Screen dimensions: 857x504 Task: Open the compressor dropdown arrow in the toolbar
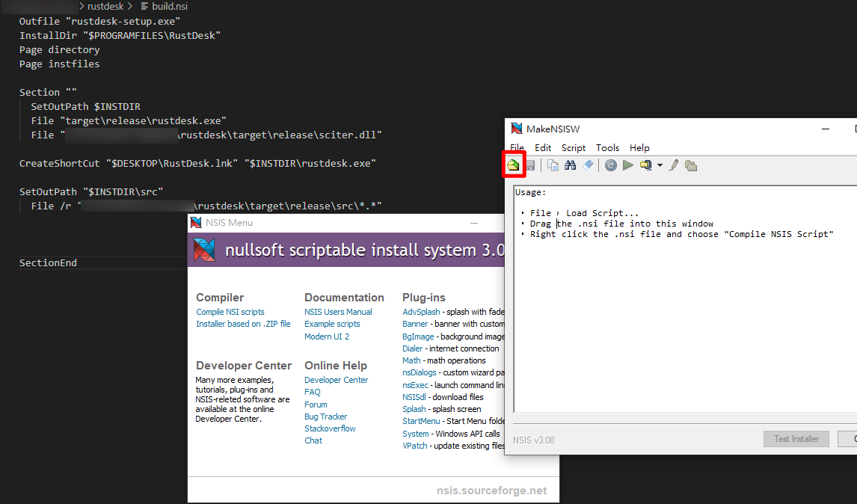point(660,165)
